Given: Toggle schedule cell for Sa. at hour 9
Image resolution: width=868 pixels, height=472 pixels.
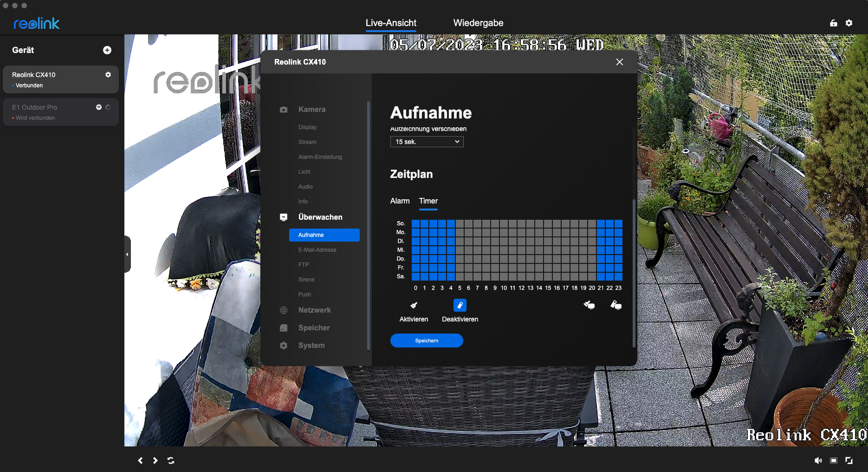Looking at the screenshot, I should pos(495,276).
